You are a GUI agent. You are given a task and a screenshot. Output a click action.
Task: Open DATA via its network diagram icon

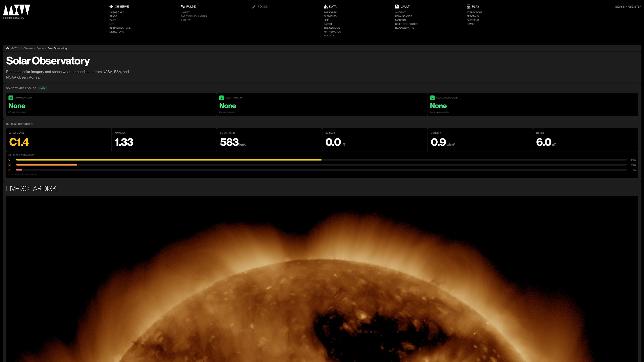[326, 6]
